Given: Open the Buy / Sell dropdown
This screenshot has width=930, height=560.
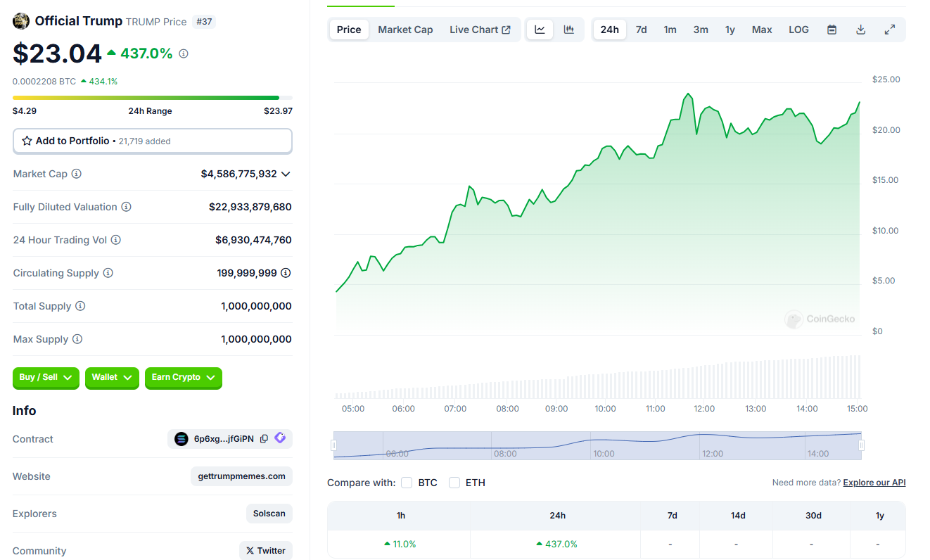Looking at the screenshot, I should coord(46,378).
